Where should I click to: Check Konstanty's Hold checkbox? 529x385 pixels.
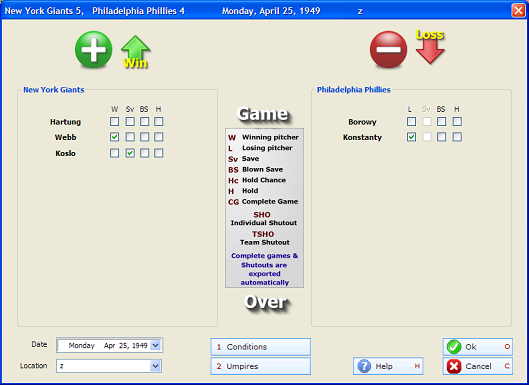click(457, 137)
